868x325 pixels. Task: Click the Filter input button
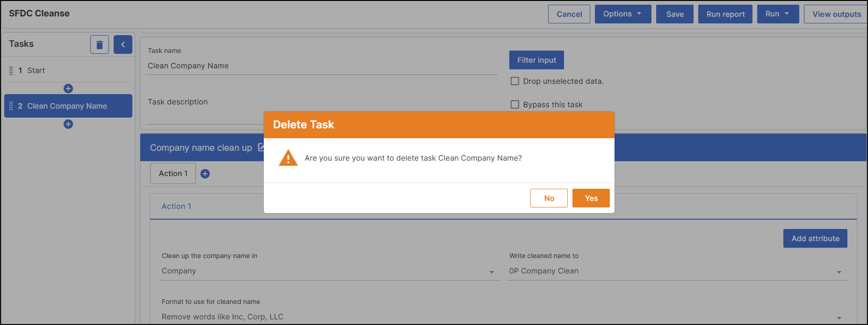click(536, 59)
